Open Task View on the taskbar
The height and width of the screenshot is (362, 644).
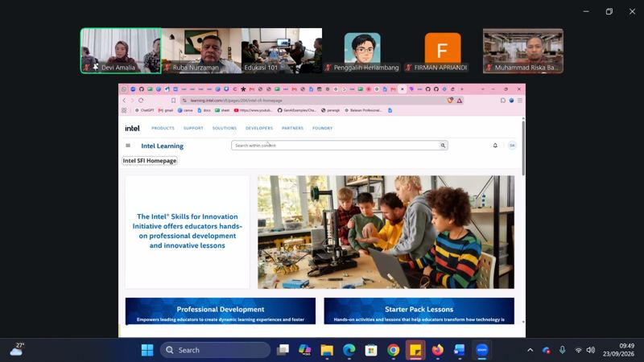[283, 350]
